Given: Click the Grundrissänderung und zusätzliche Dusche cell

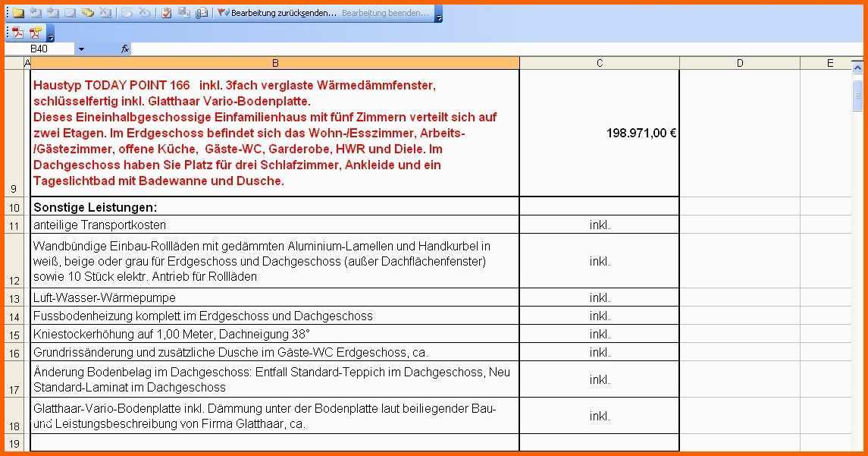Looking at the screenshot, I should [x=275, y=352].
